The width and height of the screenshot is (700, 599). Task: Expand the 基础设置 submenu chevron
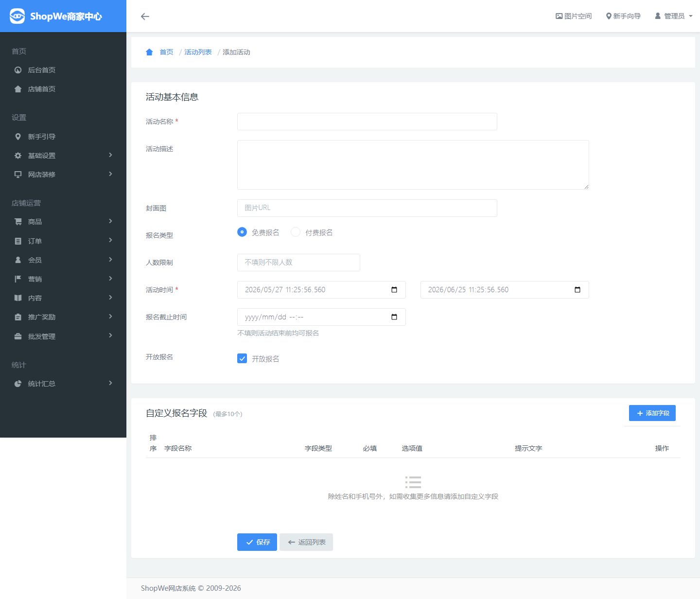coord(111,155)
